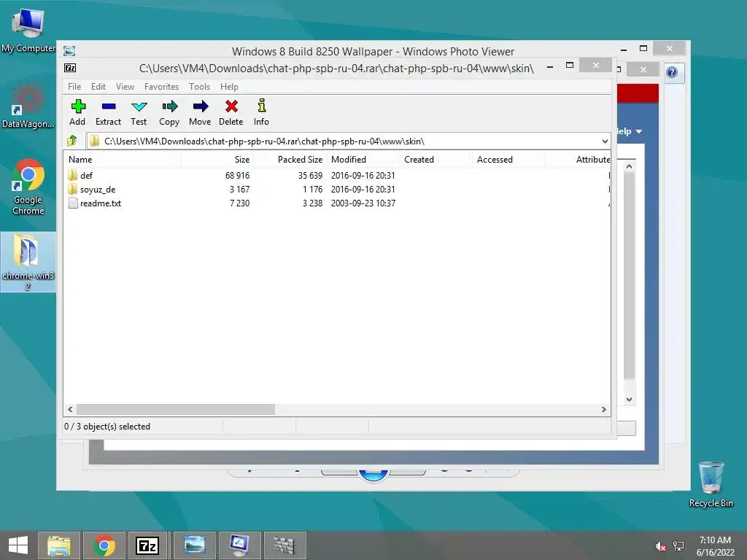Sort by the Created column header
The height and width of the screenshot is (560, 747).
436,160
